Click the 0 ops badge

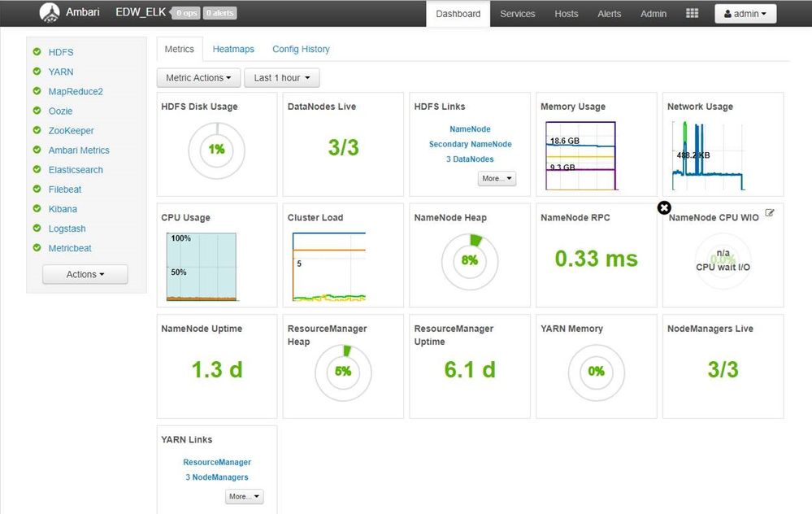(186, 13)
